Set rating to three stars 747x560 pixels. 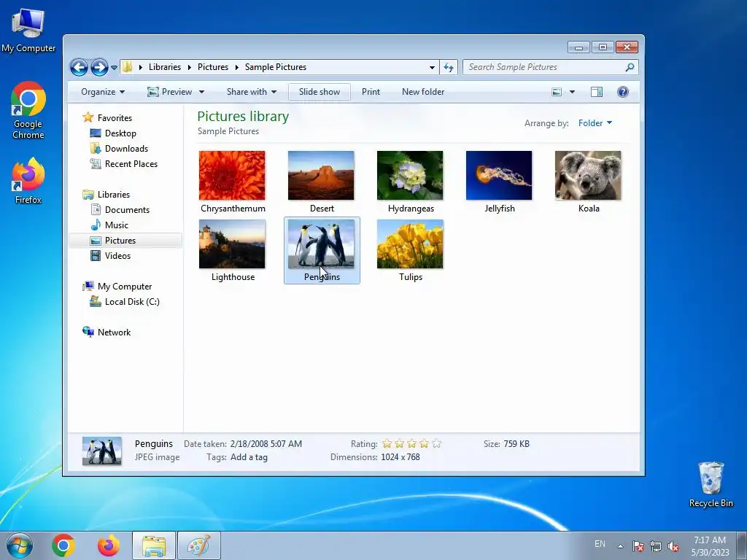pyautogui.click(x=411, y=444)
